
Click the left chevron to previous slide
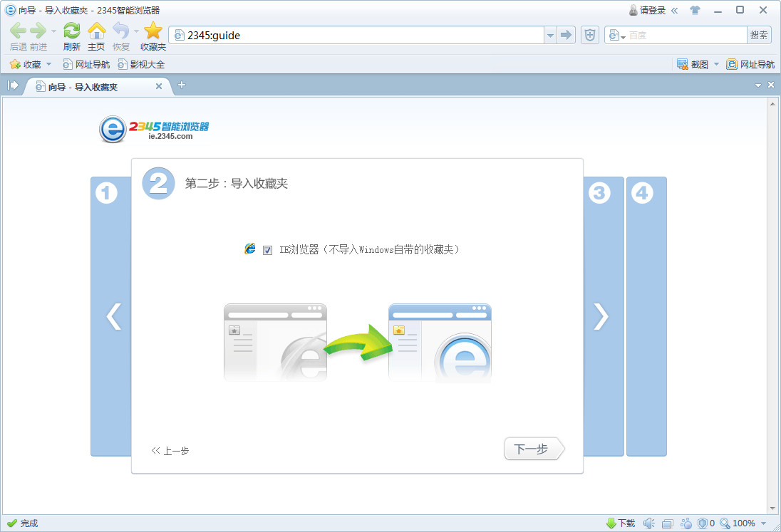113,316
